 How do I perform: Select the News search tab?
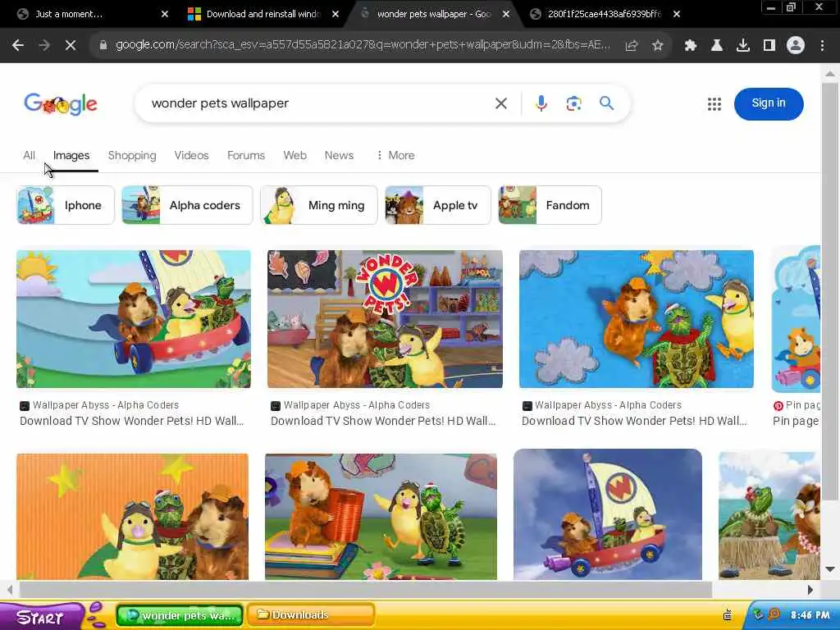click(339, 155)
